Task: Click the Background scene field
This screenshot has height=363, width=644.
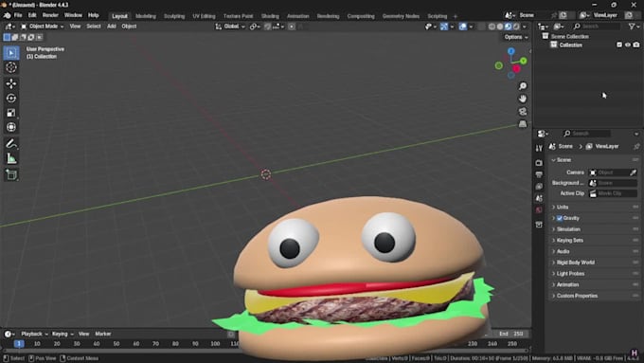Action: (x=613, y=183)
